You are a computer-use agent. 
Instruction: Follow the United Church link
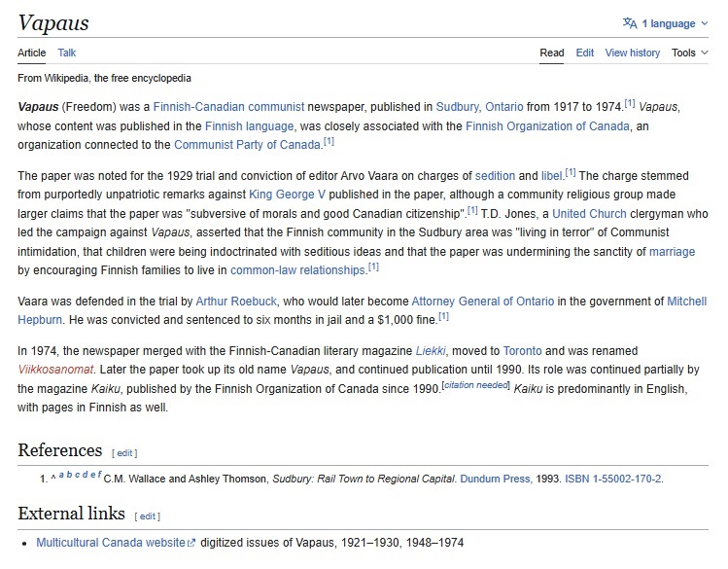click(x=589, y=214)
